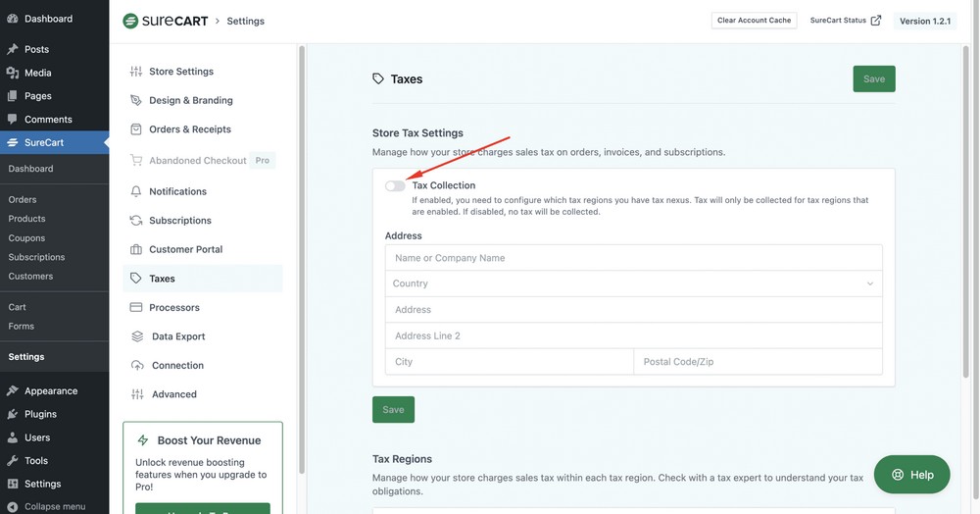Open the SureCart Status link

coord(845,21)
